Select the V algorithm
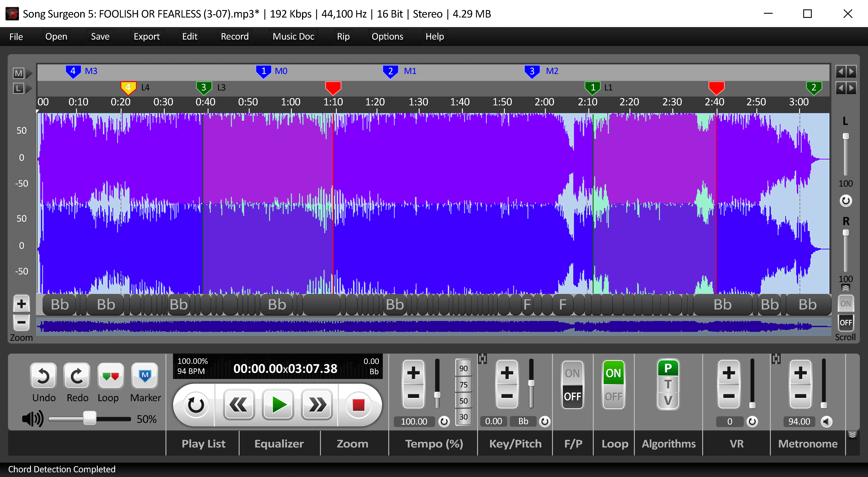The image size is (868, 477). tap(668, 400)
